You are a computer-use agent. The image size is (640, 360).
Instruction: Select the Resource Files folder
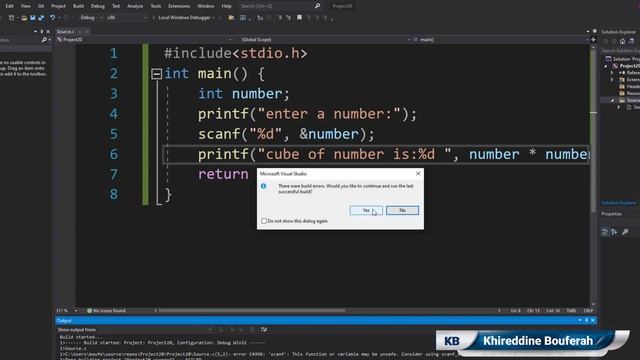tap(630, 93)
